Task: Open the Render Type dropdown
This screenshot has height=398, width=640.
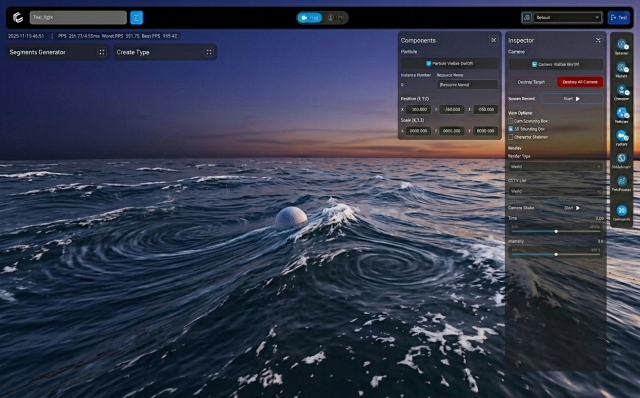Action: pos(555,167)
